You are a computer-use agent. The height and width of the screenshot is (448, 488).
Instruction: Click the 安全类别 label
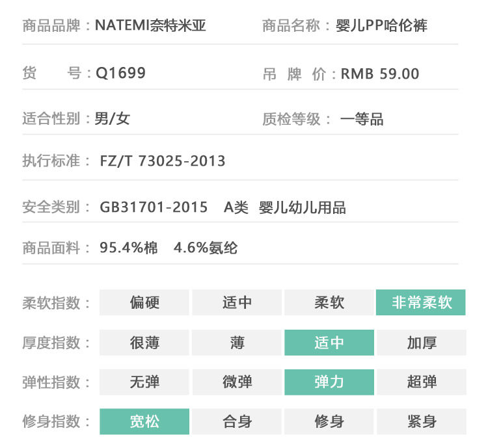[51, 207]
